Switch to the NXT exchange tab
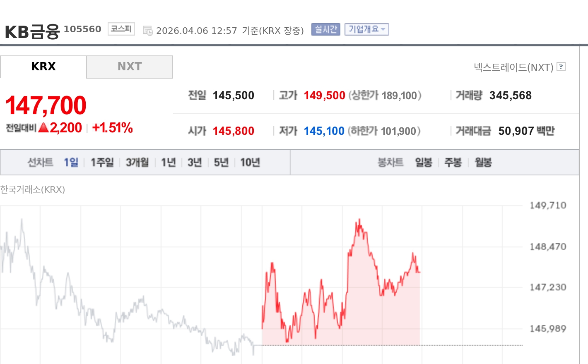The height and width of the screenshot is (364, 588). (130, 67)
